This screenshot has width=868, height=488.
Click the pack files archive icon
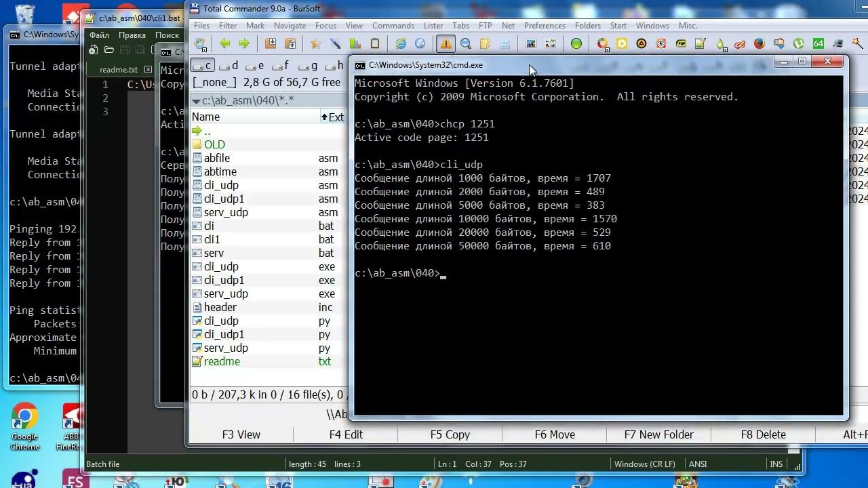click(x=271, y=43)
